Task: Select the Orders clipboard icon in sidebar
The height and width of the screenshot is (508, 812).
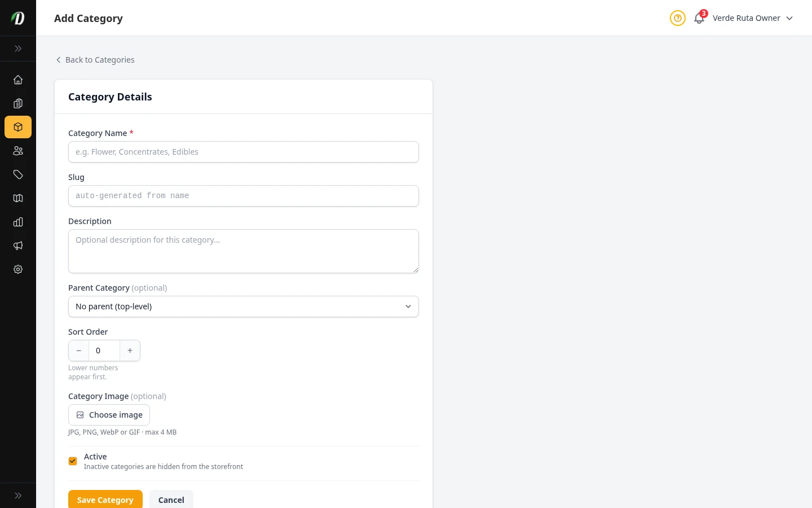Action: point(17,103)
